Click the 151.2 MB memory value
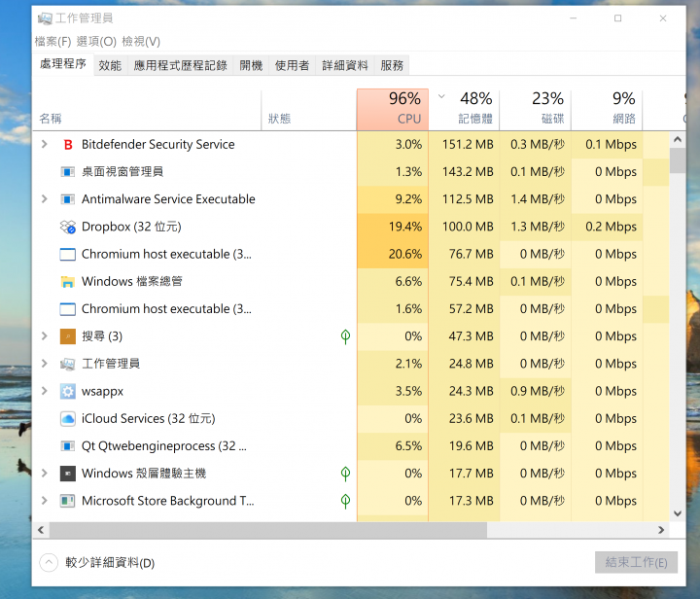 468,145
